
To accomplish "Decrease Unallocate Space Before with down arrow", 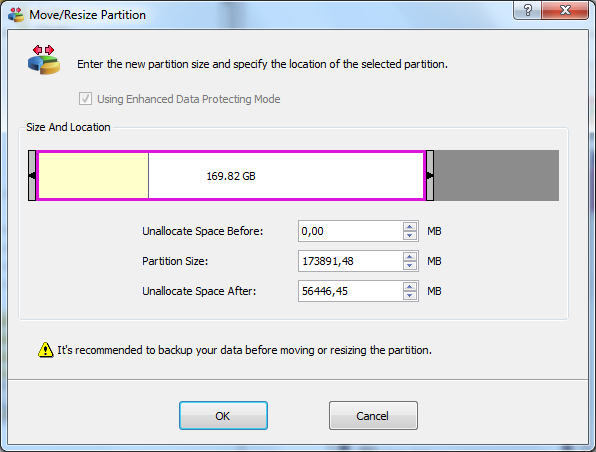I will (409, 236).
